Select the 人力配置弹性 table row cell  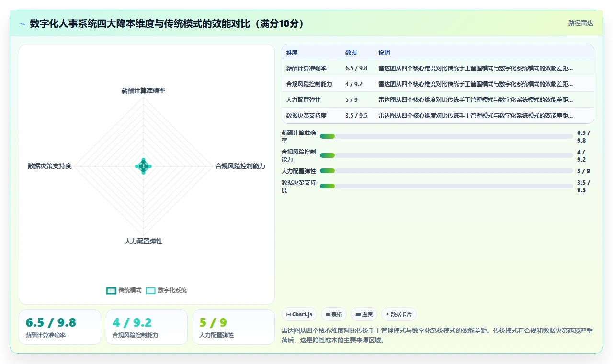311,99
